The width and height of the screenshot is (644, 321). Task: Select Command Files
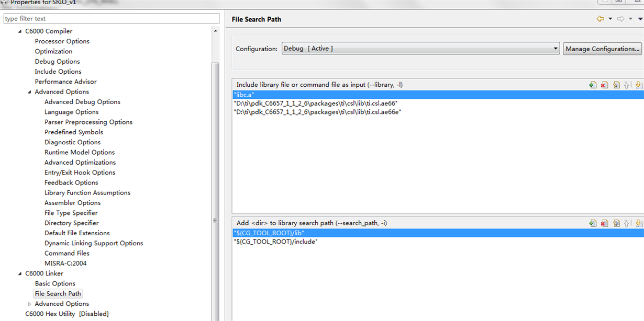[67, 253]
